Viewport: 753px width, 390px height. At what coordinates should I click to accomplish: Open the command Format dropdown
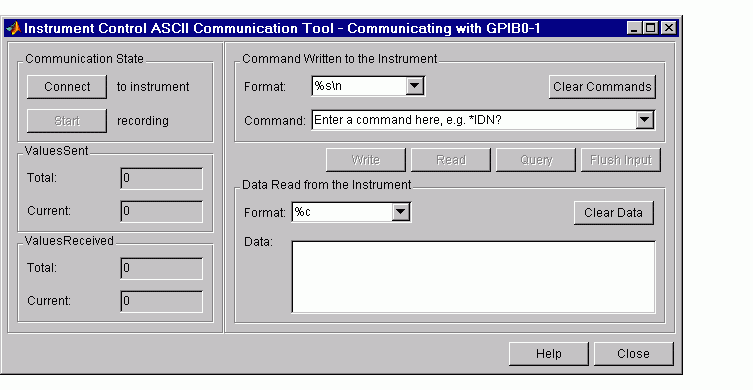coord(414,86)
